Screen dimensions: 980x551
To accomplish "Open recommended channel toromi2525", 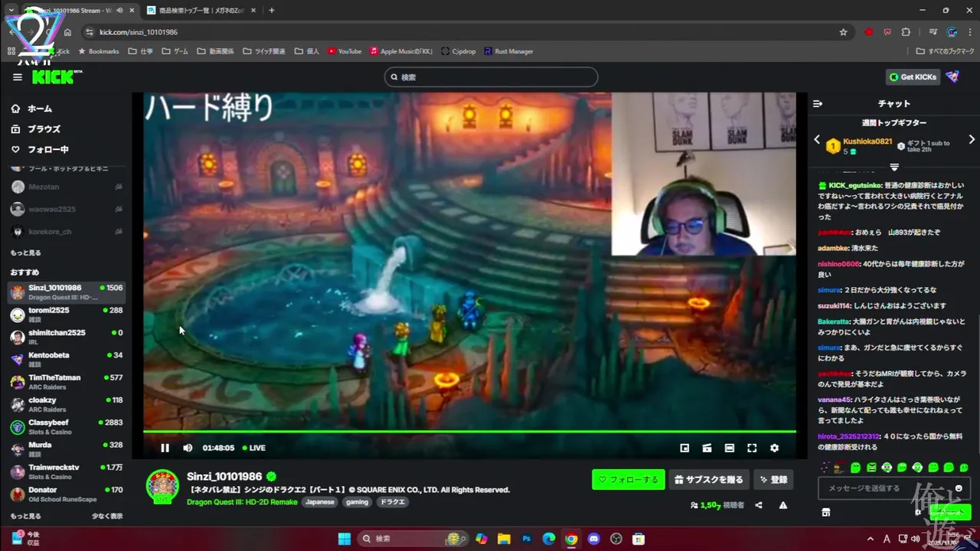I will (67, 315).
